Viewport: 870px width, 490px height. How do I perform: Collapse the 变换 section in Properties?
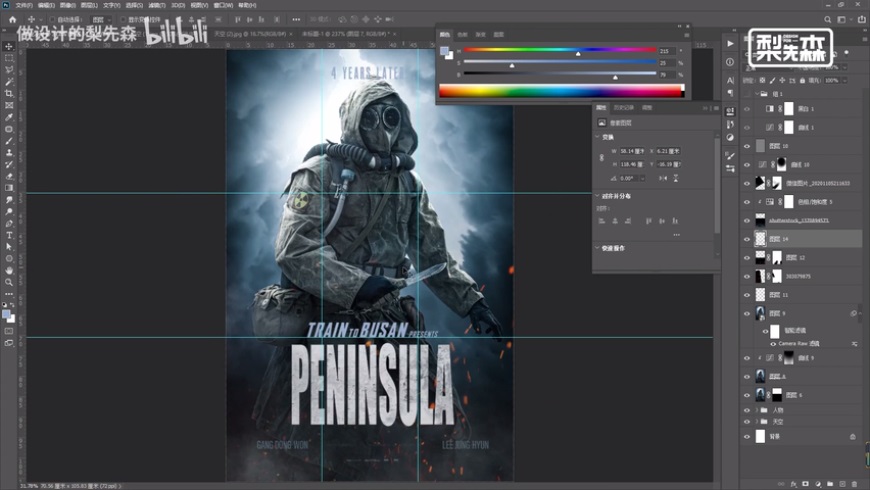pyautogui.click(x=598, y=137)
